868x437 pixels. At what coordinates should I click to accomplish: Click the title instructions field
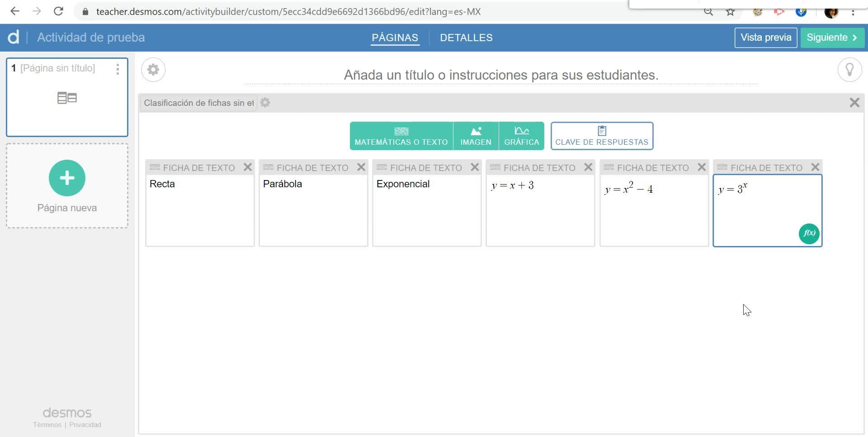501,75
